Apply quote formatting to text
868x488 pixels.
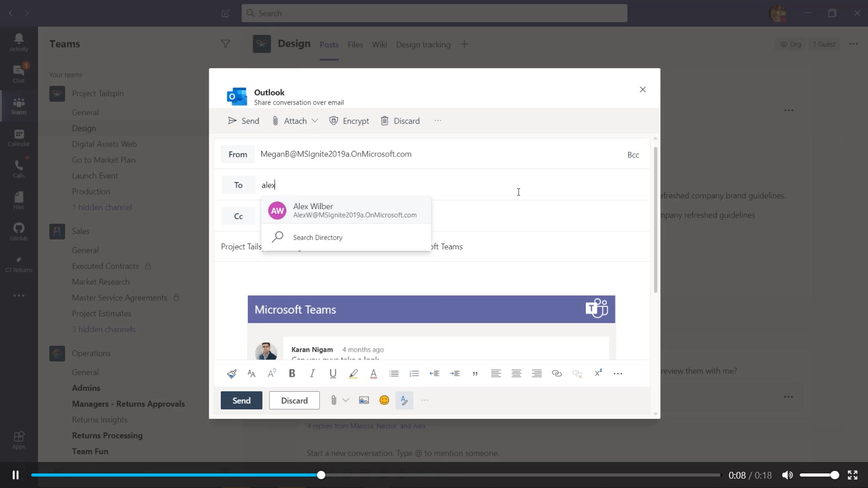click(475, 374)
